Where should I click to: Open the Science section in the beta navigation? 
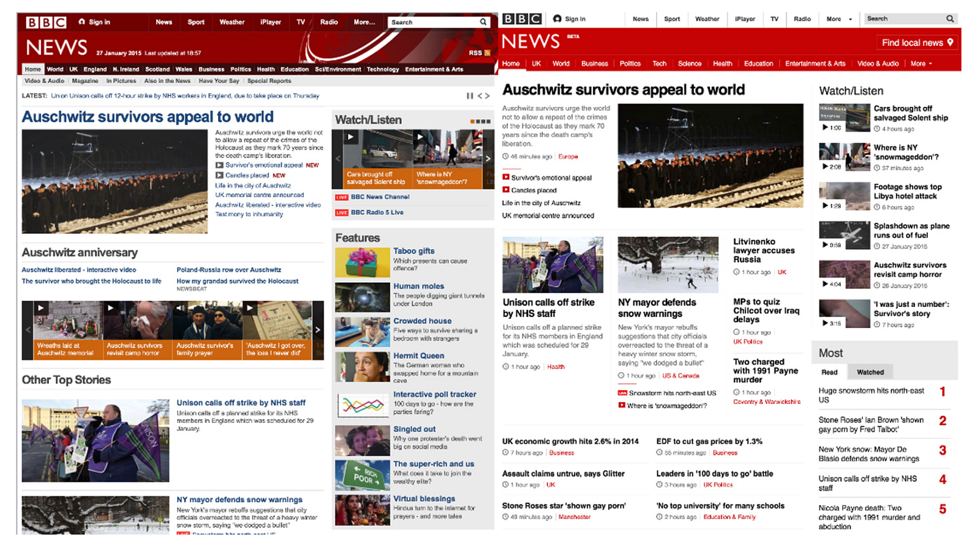click(x=690, y=64)
